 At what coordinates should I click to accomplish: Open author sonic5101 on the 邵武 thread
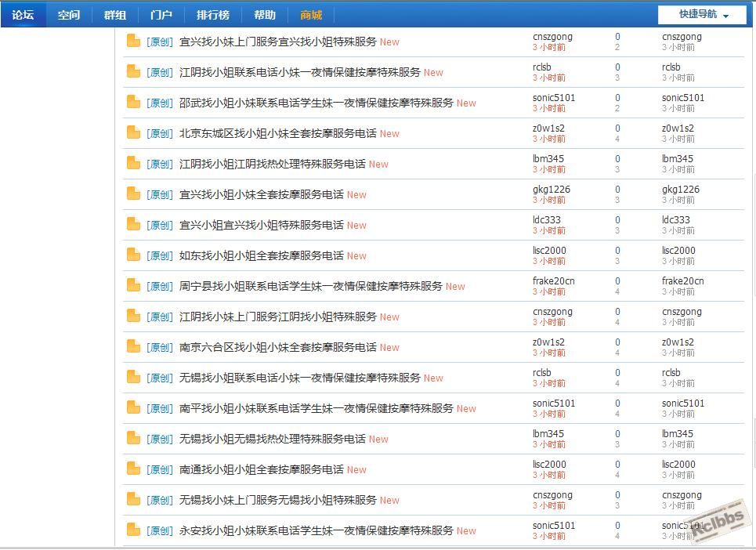click(554, 98)
